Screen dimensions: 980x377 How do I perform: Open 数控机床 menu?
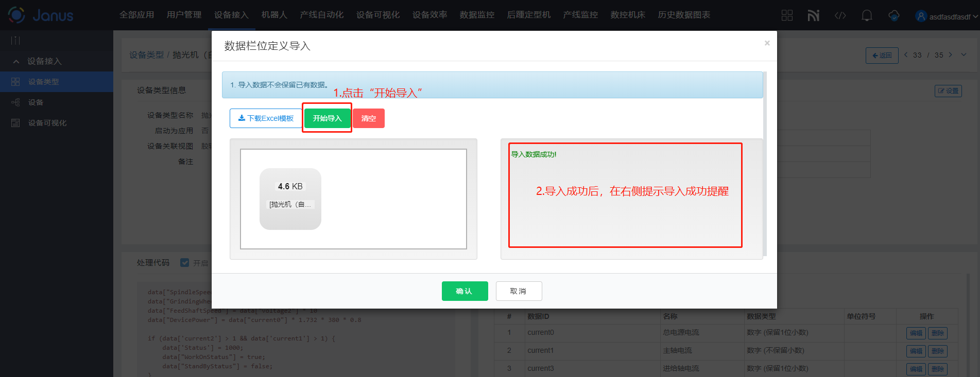tap(628, 15)
